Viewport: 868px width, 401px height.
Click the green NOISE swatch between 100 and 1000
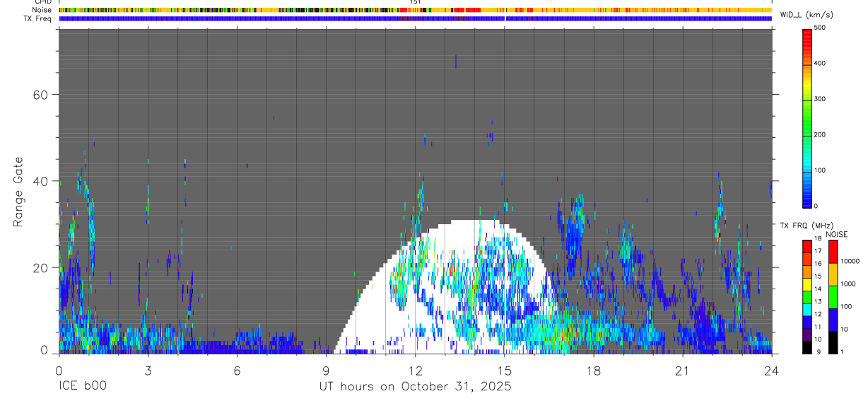tap(833, 296)
